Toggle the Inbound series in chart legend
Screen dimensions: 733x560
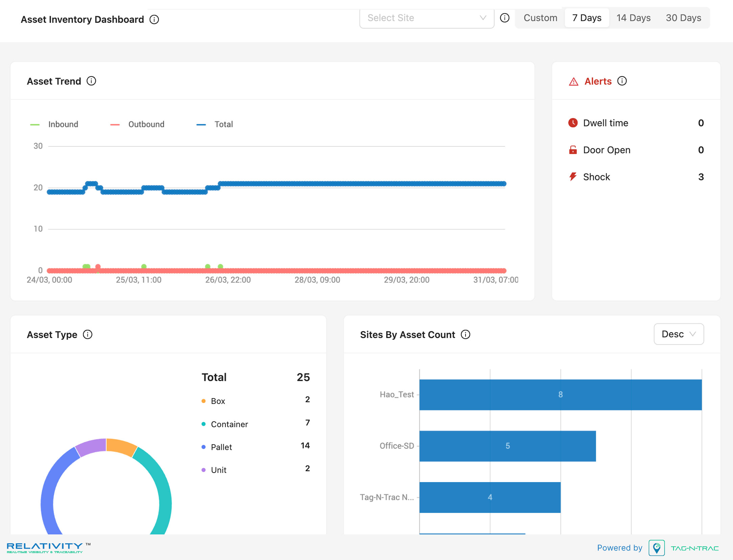(x=54, y=124)
